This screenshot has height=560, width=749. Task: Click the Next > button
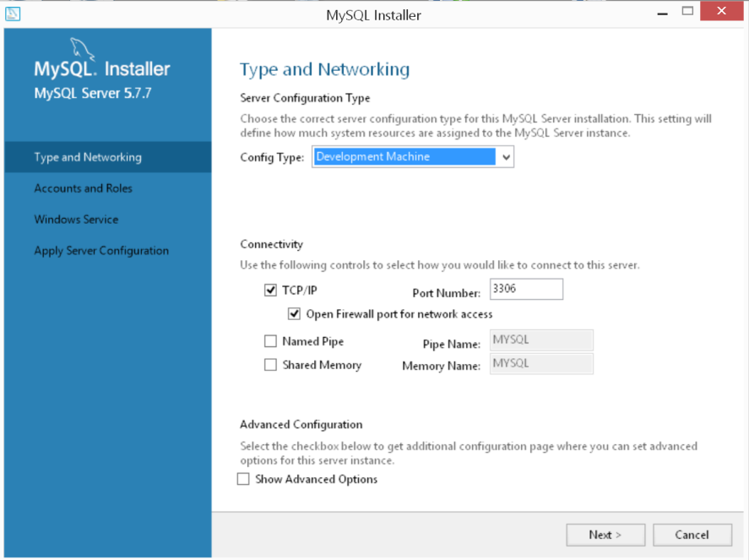[x=605, y=535]
